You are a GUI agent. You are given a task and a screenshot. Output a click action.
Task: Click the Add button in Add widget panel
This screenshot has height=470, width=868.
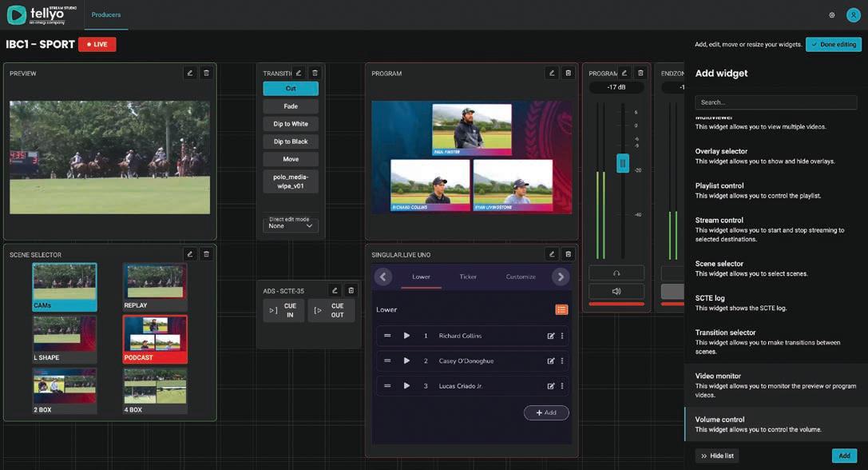click(844, 456)
